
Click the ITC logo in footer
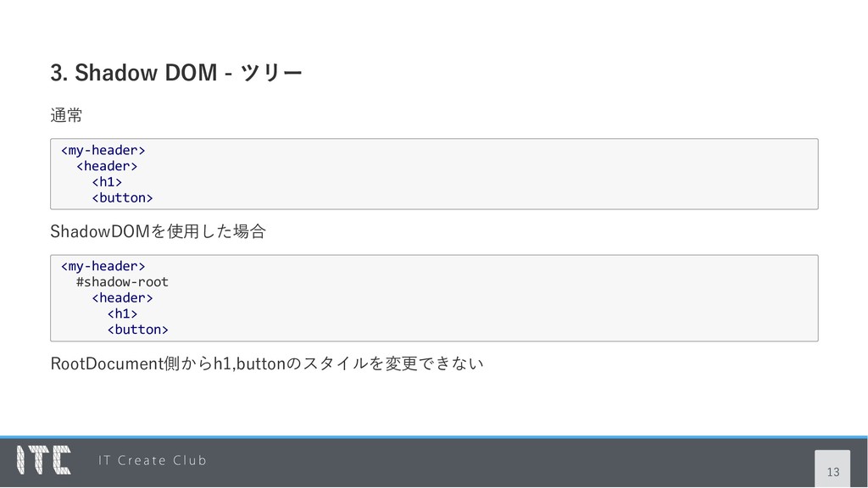[44, 460]
